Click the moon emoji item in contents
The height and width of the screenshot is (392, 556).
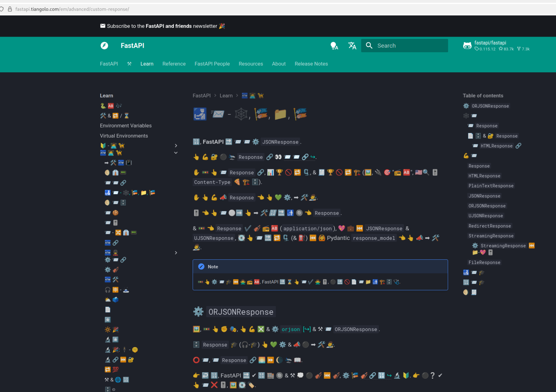(470, 292)
